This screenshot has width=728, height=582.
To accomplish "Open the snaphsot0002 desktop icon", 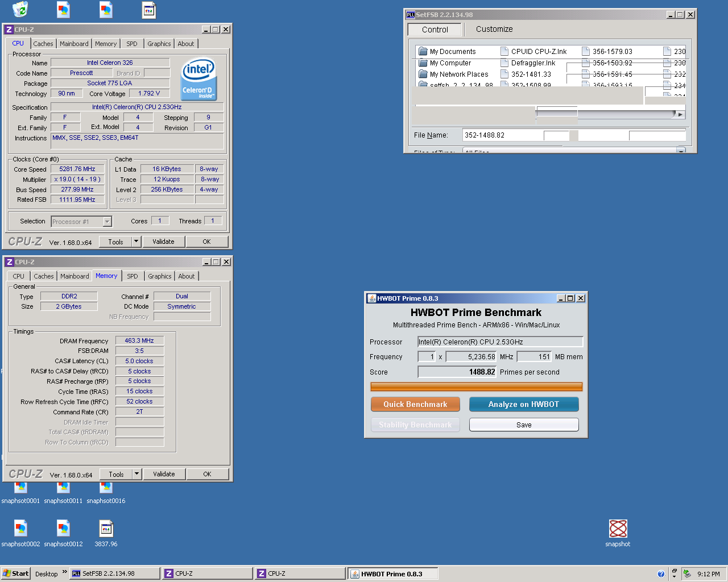I will [20, 533].
